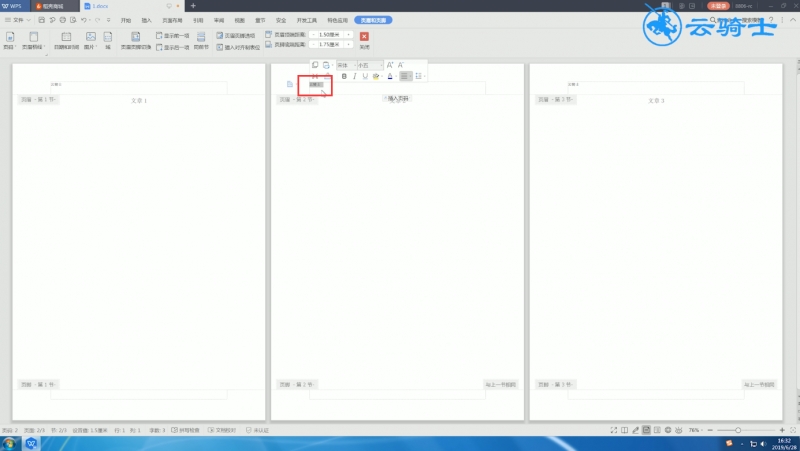Screen dimensions: 800x451
Task: Open the 开发工具 ribbon tab
Action: click(x=307, y=20)
